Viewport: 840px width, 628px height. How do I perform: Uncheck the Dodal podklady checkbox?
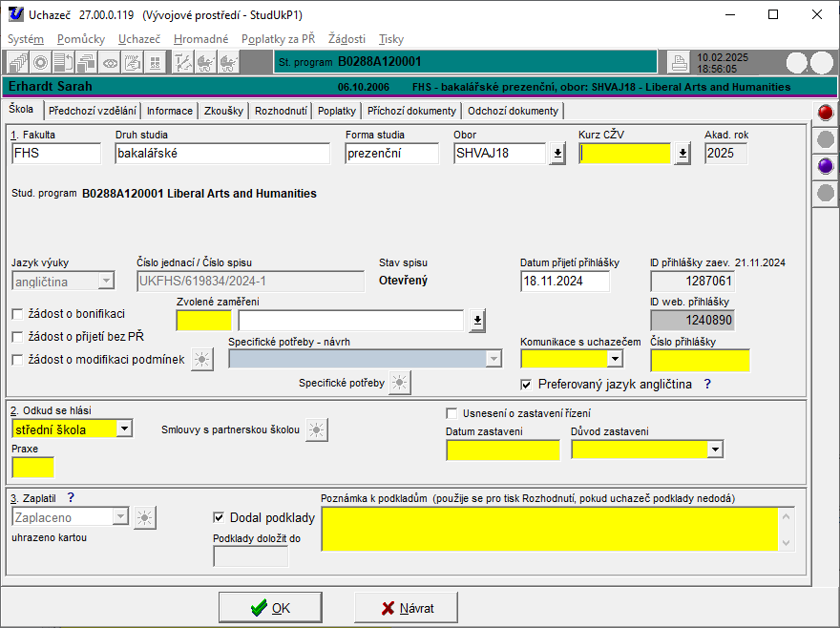[220, 517]
